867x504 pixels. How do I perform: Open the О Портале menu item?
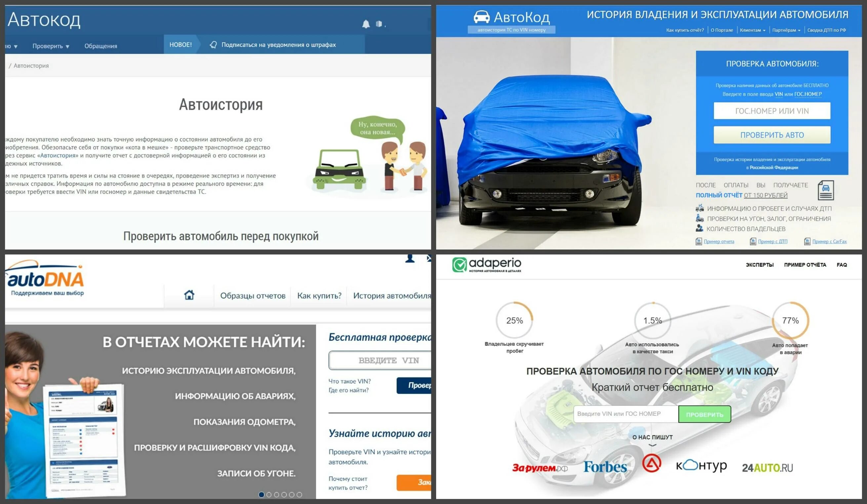tap(722, 30)
